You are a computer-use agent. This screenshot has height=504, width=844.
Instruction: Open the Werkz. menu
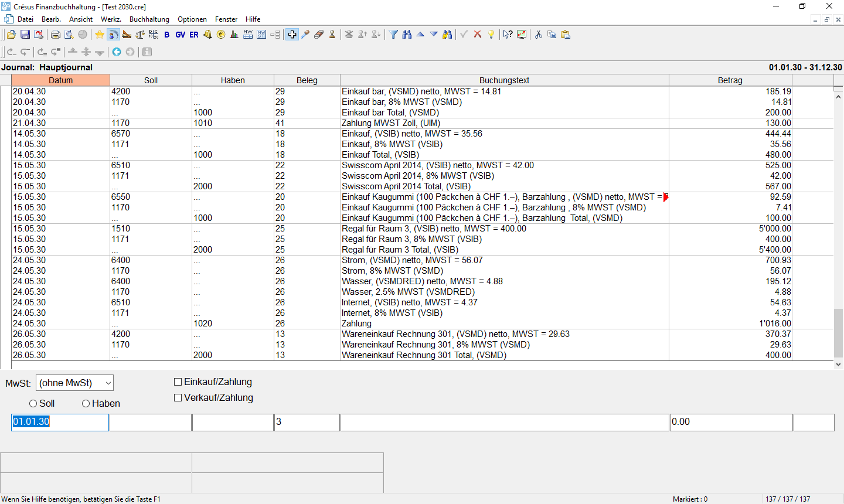(x=111, y=19)
